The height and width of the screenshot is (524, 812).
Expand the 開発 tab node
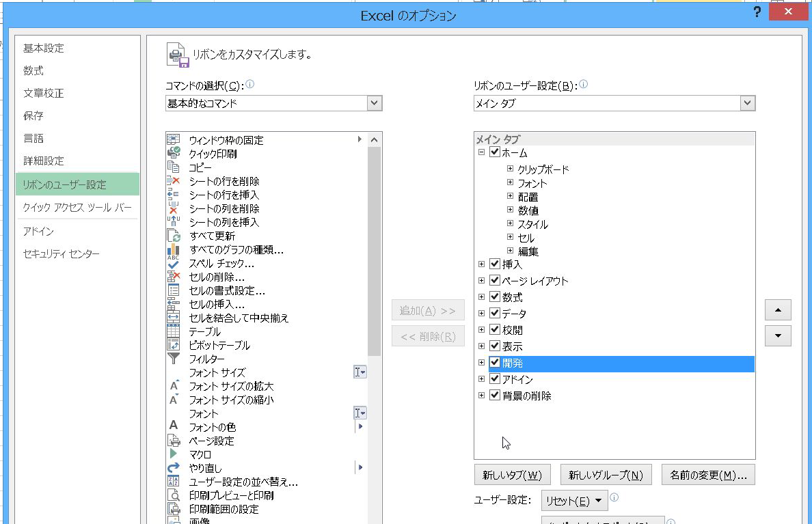click(482, 363)
